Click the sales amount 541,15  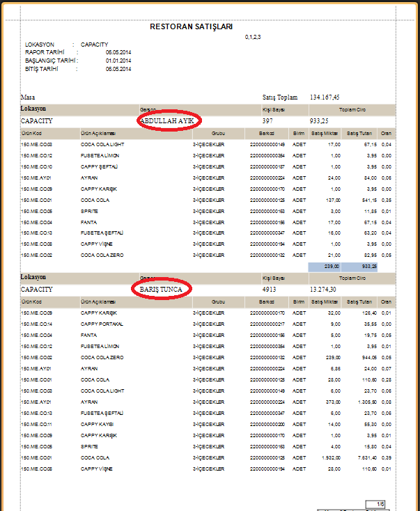click(x=369, y=200)
